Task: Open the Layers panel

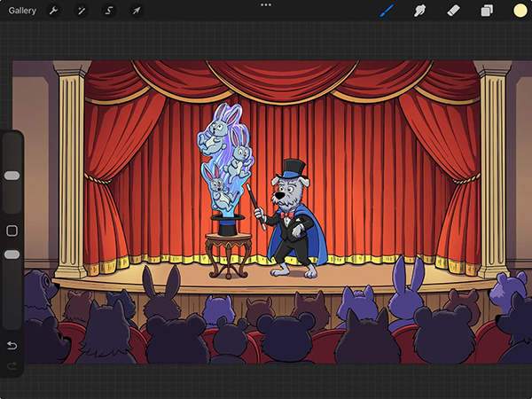Action: click(487, 11)
